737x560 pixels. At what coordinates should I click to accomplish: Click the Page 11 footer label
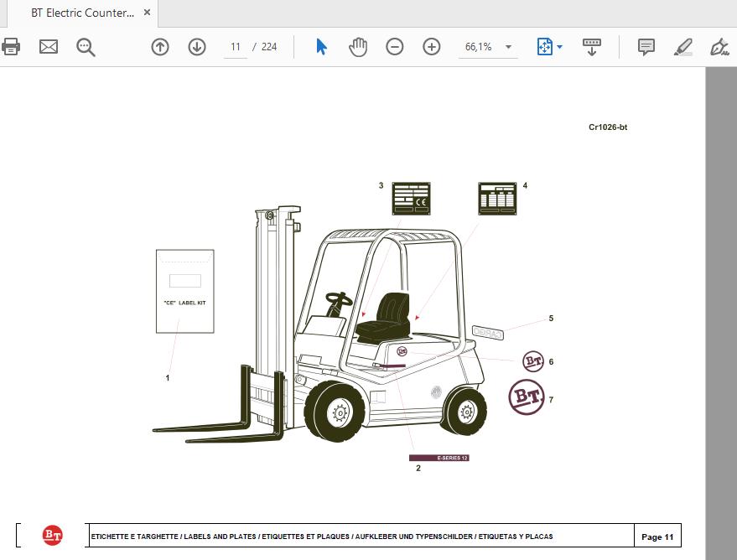(657, 537)
